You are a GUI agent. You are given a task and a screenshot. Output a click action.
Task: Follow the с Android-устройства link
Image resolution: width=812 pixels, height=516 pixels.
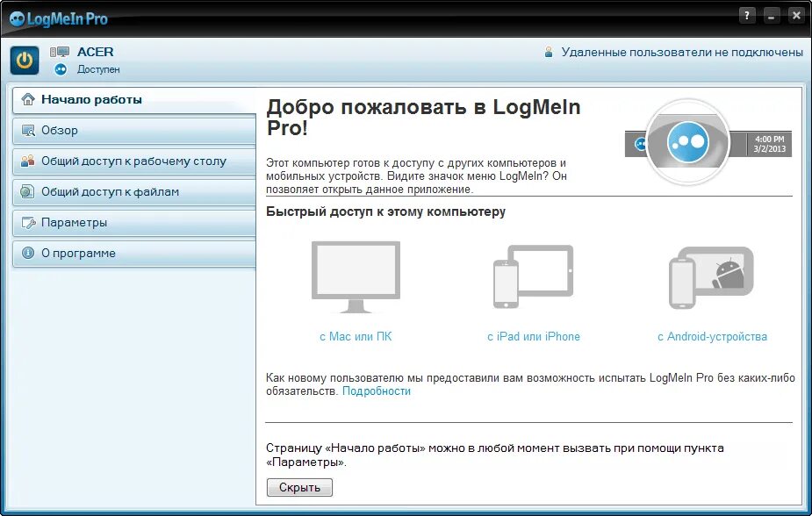coord(712,336)
